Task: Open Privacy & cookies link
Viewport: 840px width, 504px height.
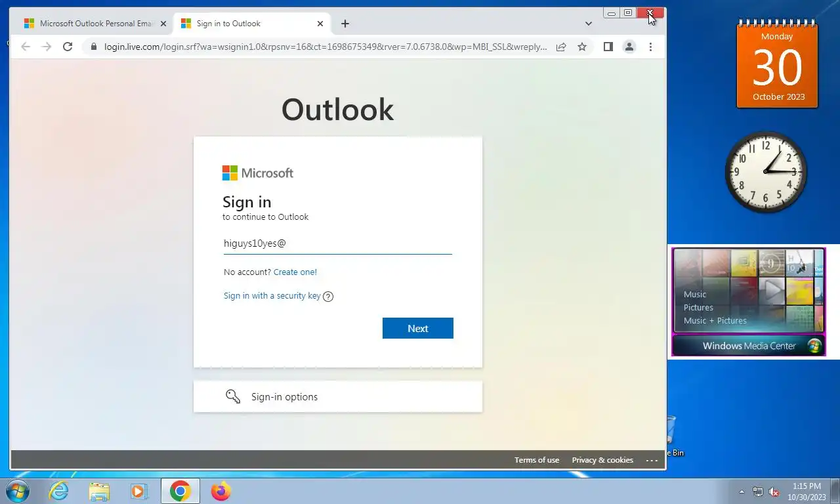Action: point(602,460)
